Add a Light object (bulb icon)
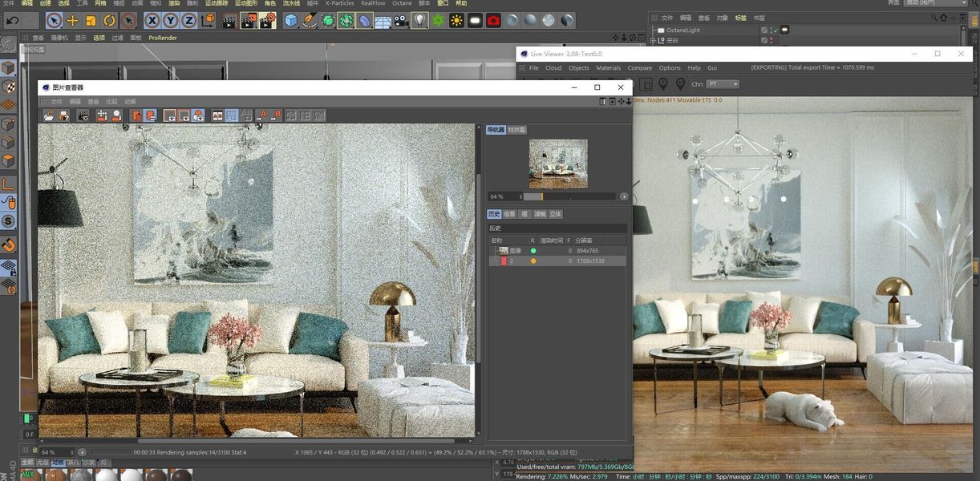This screenshot has height=481, width=980. pos(419,20)
